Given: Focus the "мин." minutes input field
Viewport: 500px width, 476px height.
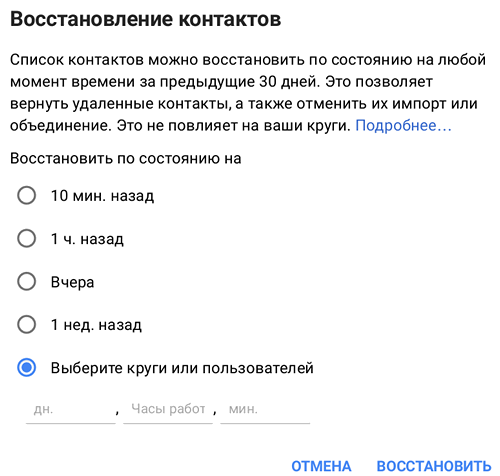Looking at the screenshot, I should (265, 411).
